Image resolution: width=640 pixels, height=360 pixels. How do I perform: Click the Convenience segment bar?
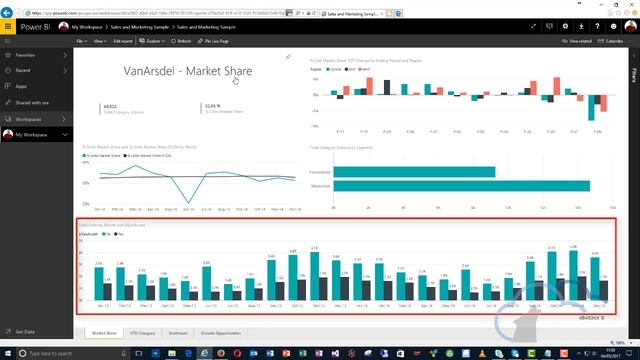(x=414, y=172)
